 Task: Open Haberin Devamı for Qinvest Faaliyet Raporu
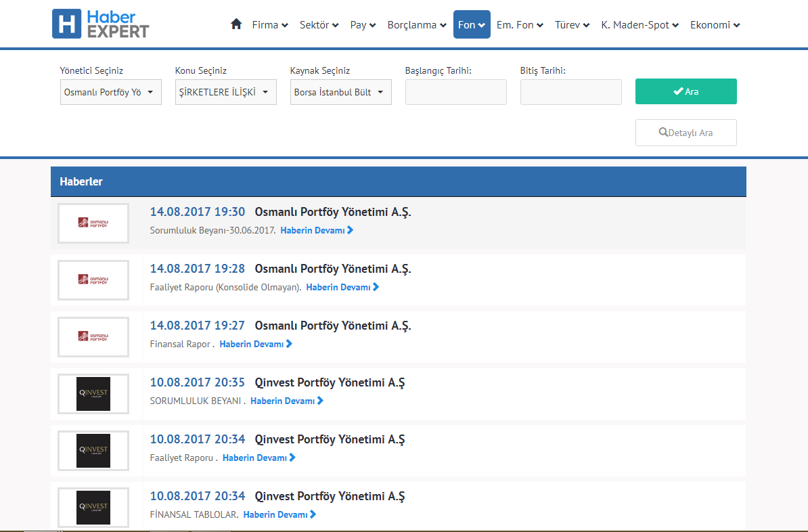click(x=259, y=458)
